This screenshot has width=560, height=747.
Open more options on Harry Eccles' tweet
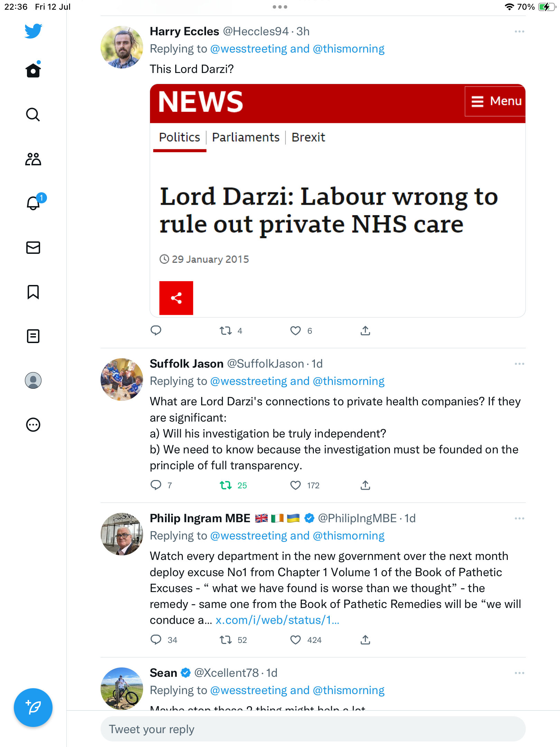[519, 32]
